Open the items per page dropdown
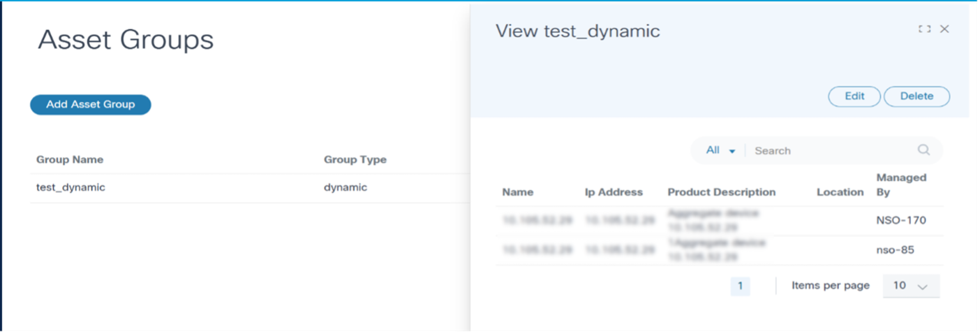 (911, 286)
